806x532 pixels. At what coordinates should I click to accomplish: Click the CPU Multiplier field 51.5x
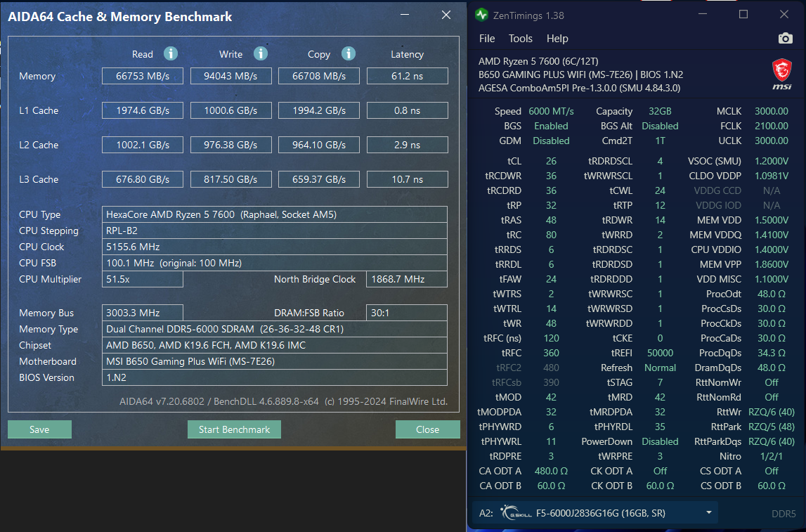143,279
